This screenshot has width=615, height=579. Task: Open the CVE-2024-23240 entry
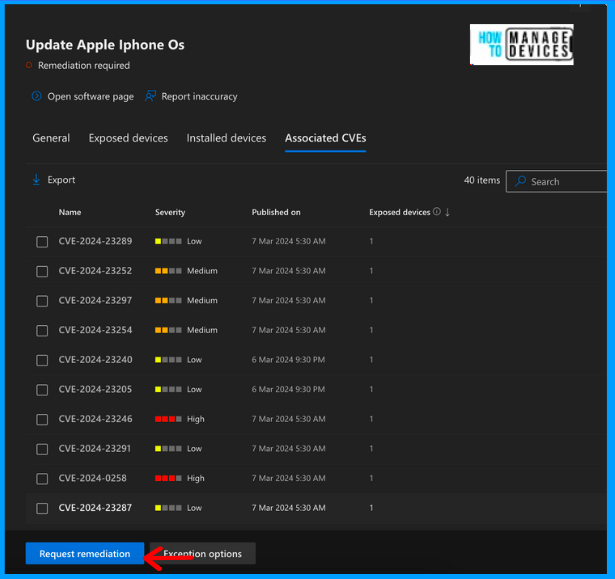pyautogui.click(x=95, y=360)
